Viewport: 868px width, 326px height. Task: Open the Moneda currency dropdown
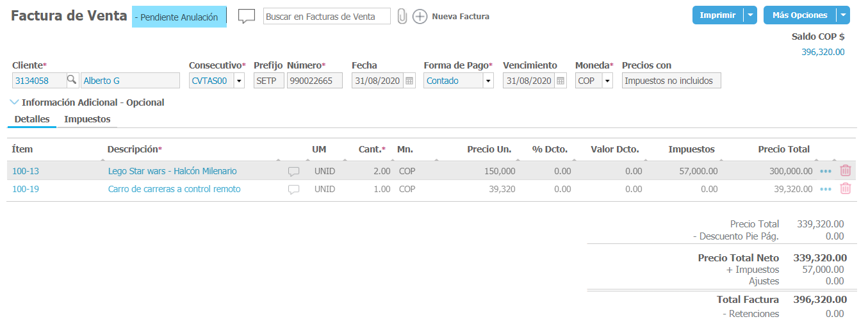(607, 81)
